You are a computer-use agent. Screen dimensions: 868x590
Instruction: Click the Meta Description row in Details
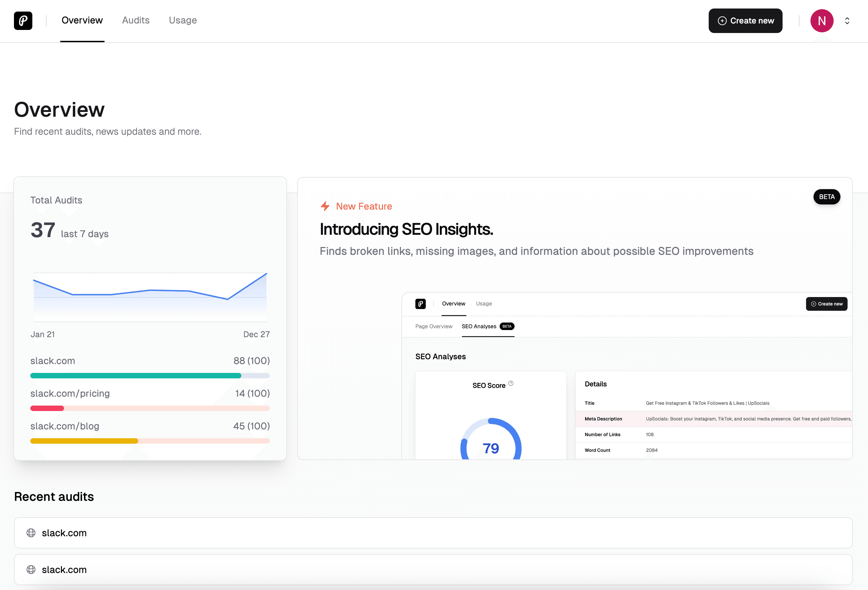(x=714, y=419)
